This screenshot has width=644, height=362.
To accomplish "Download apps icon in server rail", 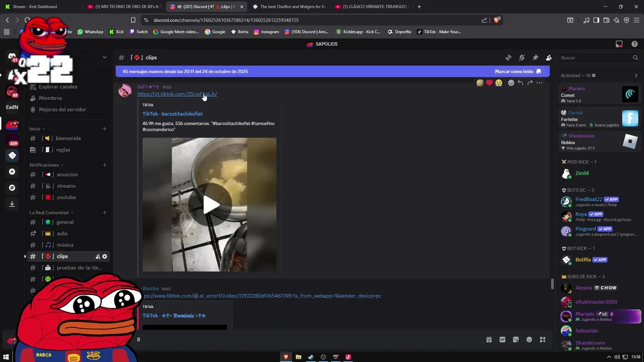I will [12, 204].
